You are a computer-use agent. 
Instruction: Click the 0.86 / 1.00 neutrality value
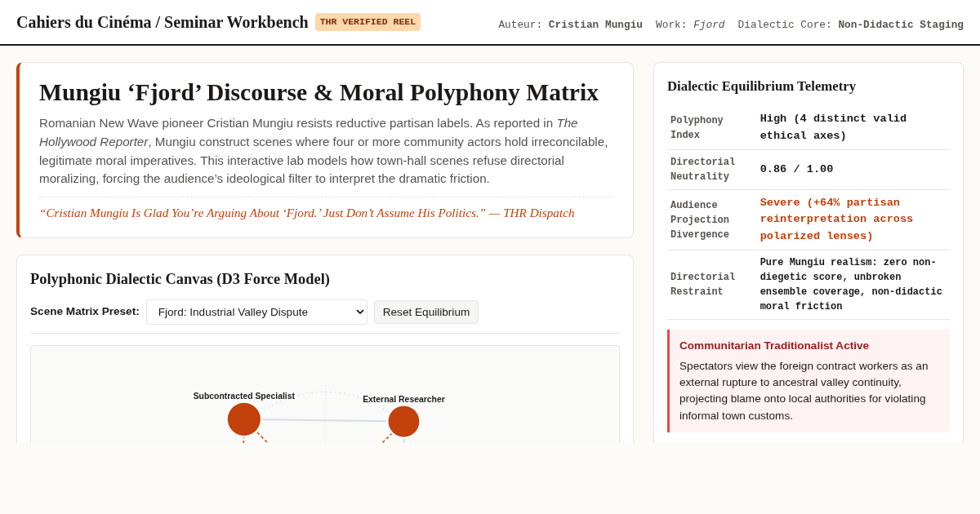pyautogui.click(x=796, y=169)
